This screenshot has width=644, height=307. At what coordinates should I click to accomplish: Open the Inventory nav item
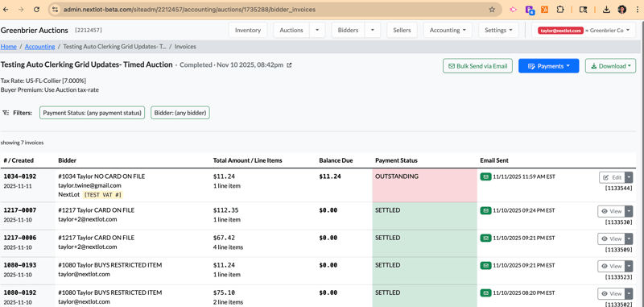248,30
